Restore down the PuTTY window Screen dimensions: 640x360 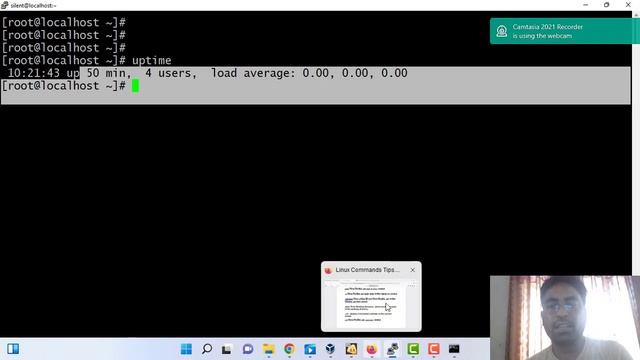607,5
